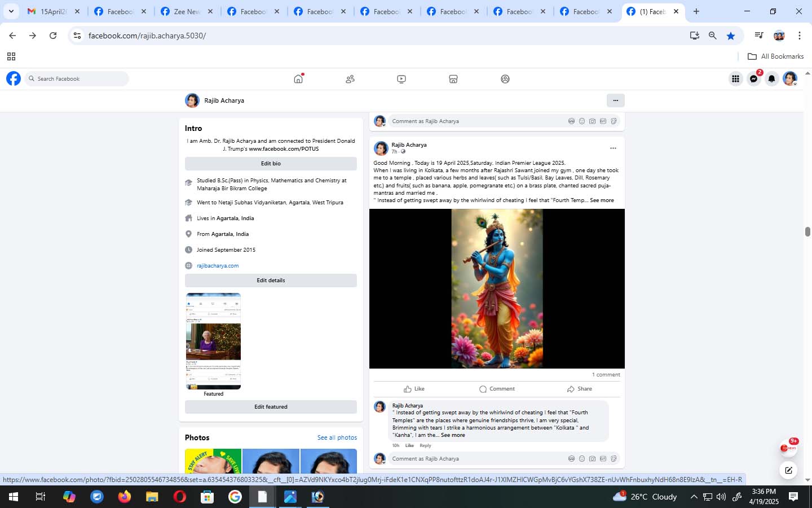The height and width of the screenshot is (508, 812).
Task: Open account profile picture menu at top right
Action: (x=790, y=79)
